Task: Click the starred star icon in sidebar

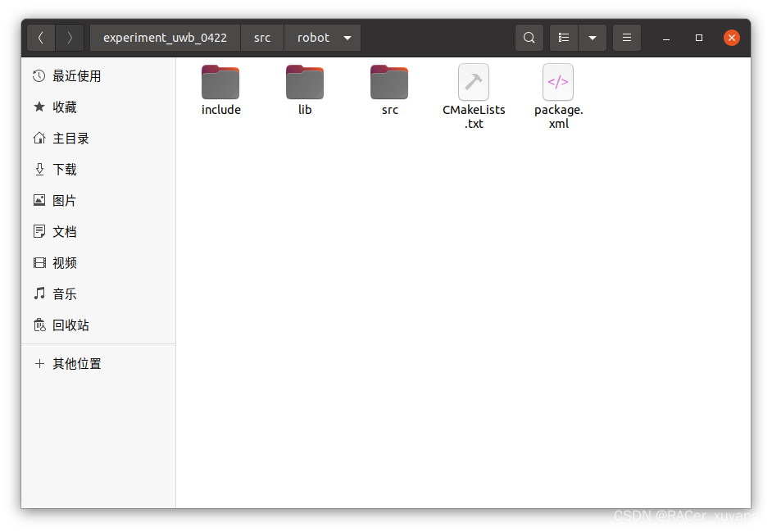Action: (39, 107)
